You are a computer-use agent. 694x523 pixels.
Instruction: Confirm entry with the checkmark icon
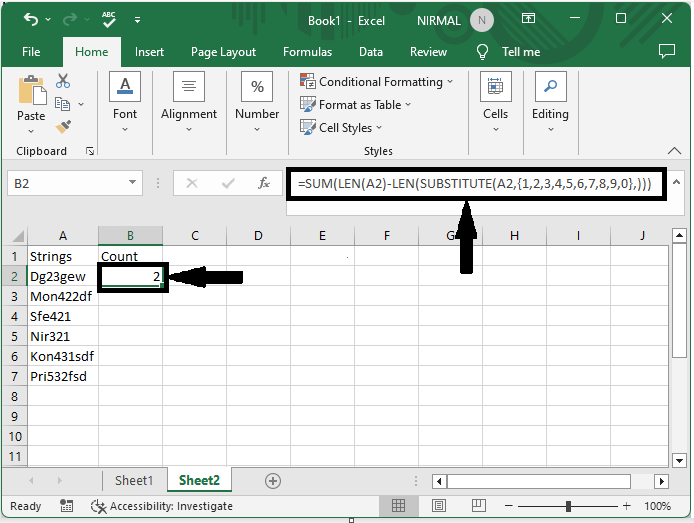click(228, 183)
